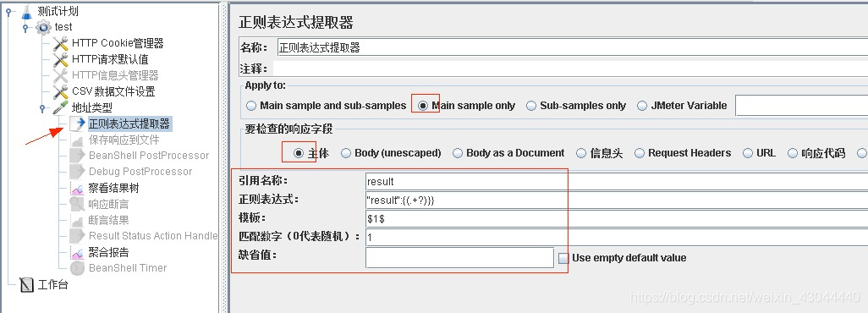Collapse the test thread group node
868x313 pixels.
(x=25, y=27)
